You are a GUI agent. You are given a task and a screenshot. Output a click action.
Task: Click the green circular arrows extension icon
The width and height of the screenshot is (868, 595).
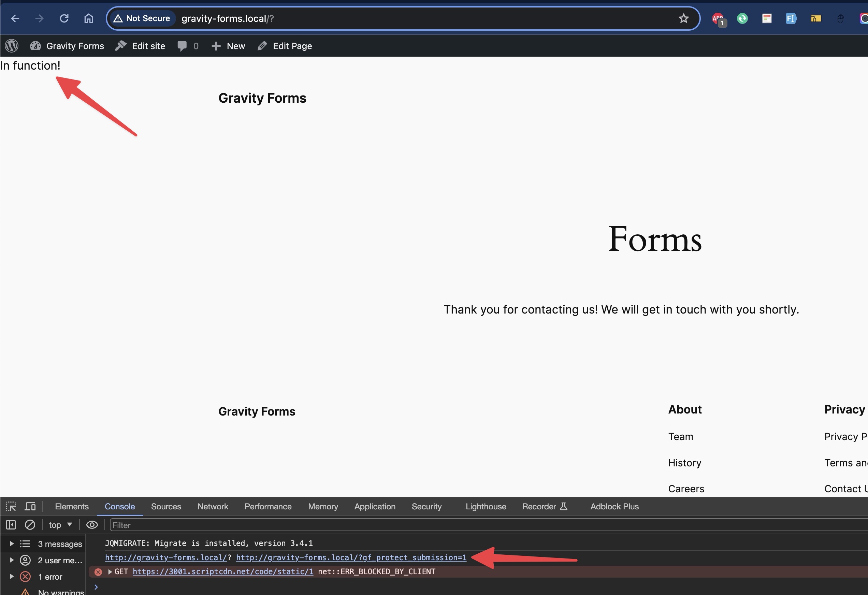tap(742, 18)
